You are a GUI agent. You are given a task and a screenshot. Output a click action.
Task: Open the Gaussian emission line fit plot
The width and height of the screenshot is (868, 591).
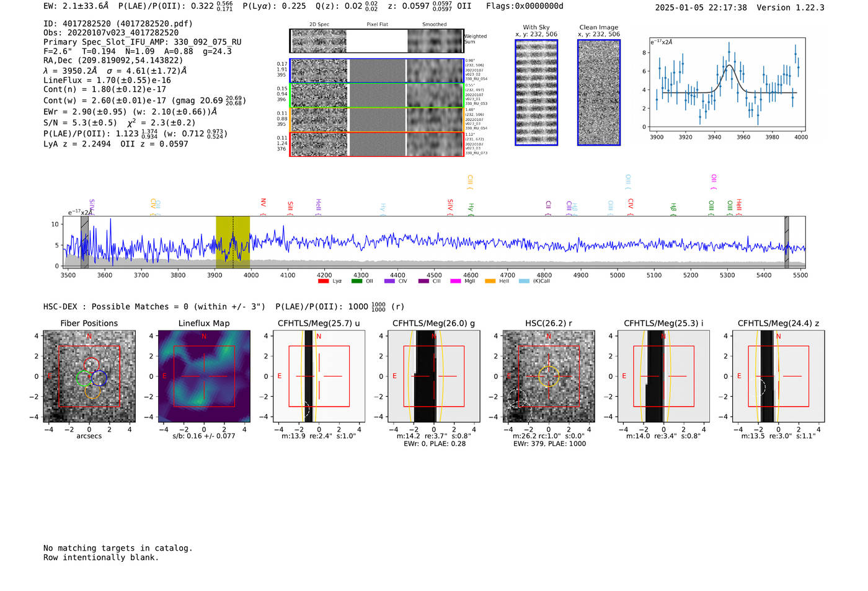click(727, 84)
